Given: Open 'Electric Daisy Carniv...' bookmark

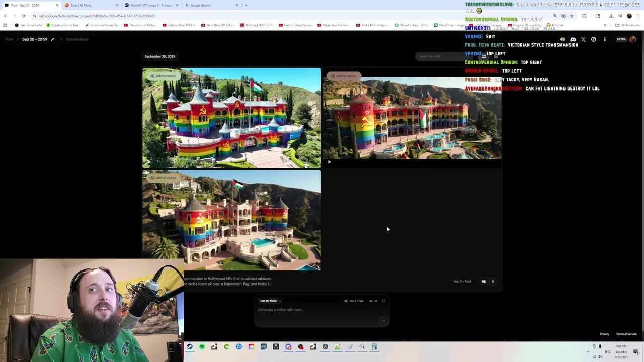Looking at the screenshot, I should [x=297, y=25].
